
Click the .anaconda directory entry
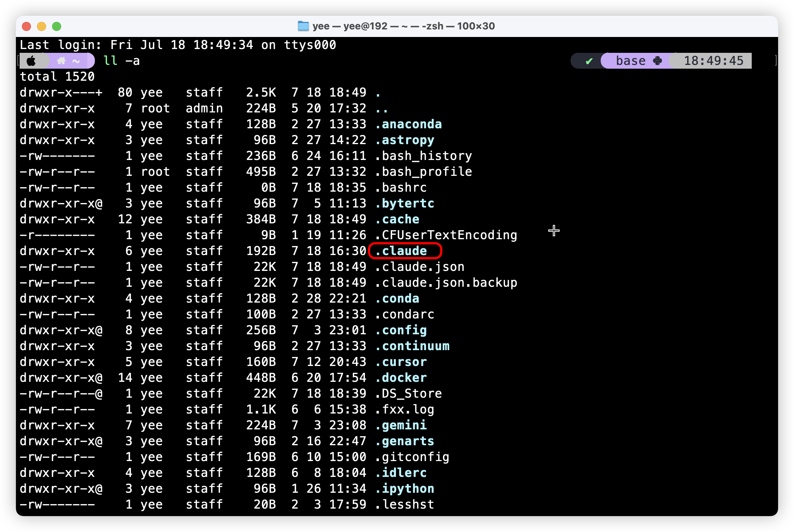pos(408,124)
